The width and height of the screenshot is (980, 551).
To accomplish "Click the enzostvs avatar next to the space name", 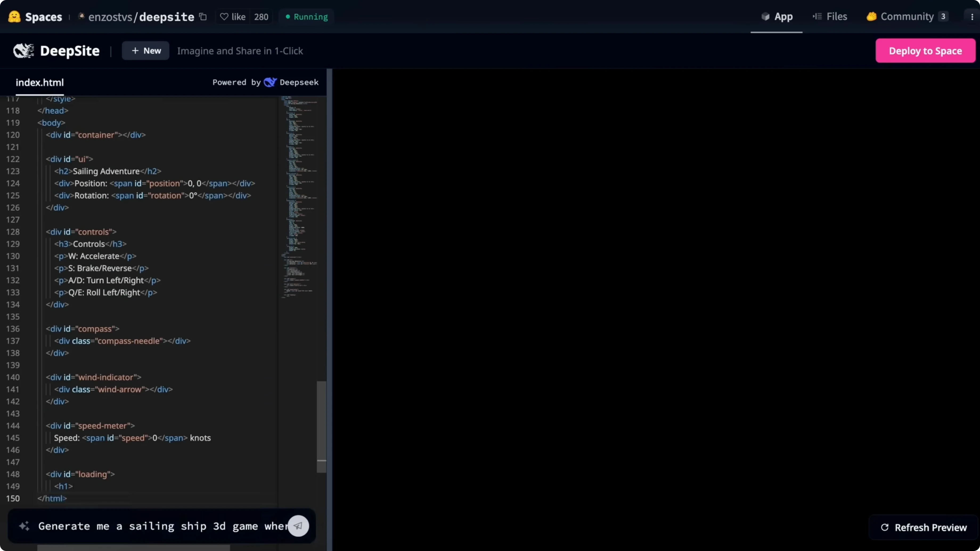I will click(x=82, y=17).
